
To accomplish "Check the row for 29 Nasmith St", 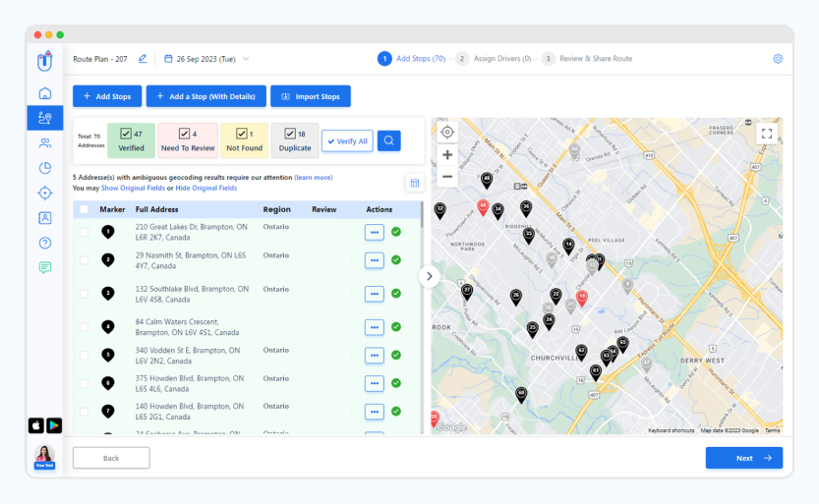I will tap(85, 260).
